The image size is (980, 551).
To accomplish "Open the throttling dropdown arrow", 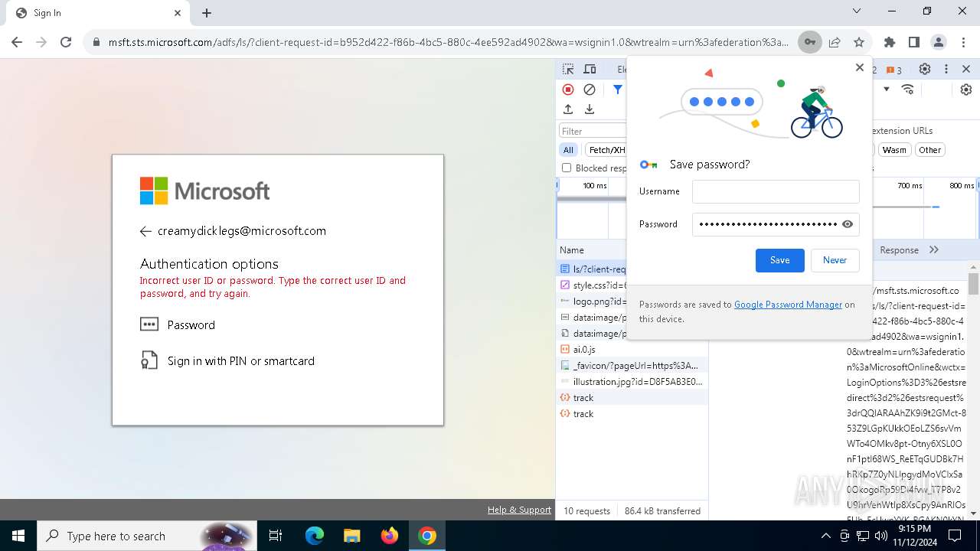I will tap(887, 90).
